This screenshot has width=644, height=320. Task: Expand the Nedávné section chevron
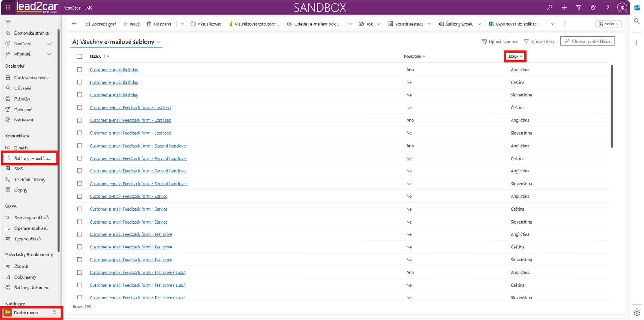49,43
